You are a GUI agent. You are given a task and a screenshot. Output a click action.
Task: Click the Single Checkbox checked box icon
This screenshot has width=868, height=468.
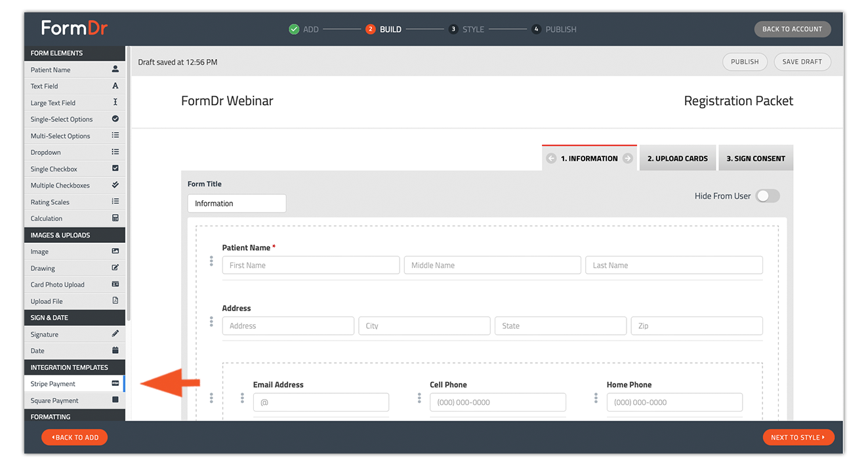click(x=115, y=169)
